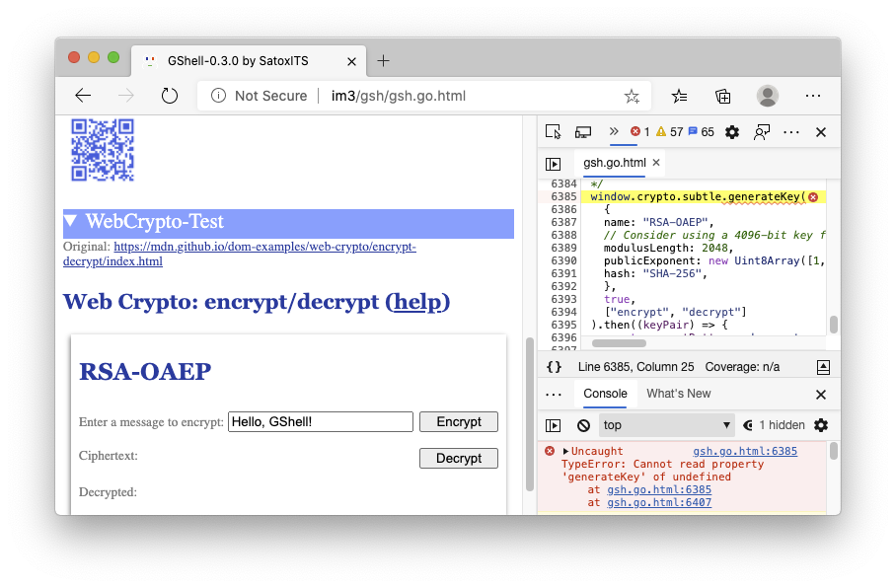Click the send feedback icon in DevTools

pyautogui.click(x=762, y=132)
